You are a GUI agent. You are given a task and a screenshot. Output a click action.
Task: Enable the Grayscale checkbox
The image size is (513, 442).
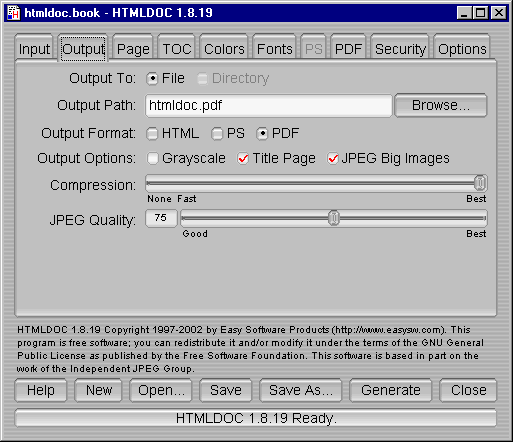[x=152, y=158]
